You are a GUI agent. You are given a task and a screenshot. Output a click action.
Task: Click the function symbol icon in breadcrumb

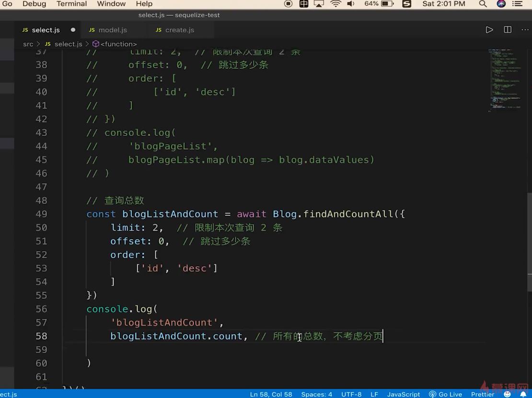click(x=96, y=44)
